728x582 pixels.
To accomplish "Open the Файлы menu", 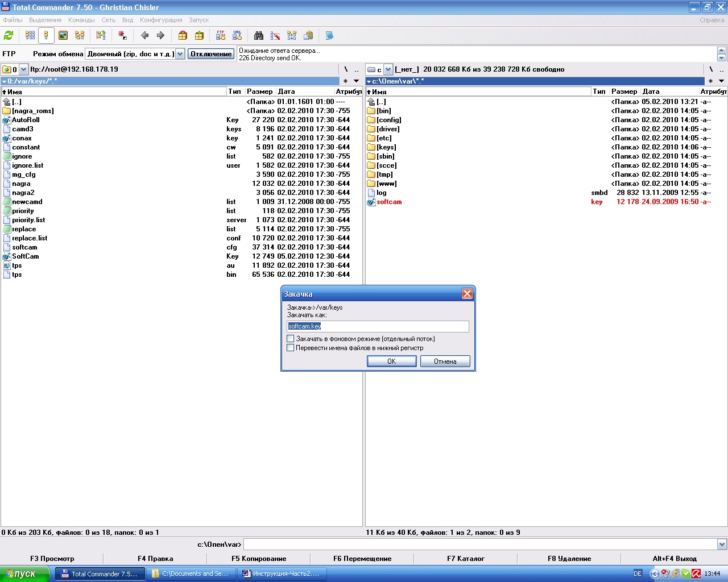I will coord(13,20).
